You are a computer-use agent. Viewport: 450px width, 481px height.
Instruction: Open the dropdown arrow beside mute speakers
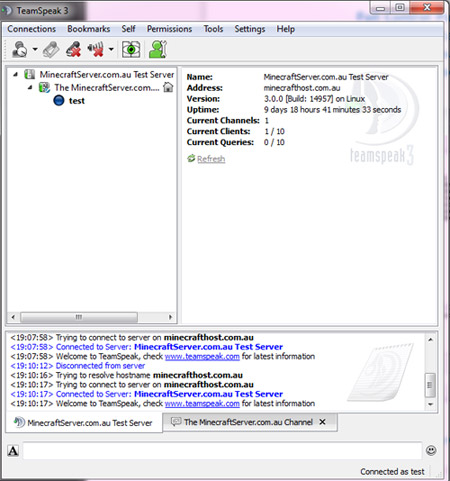click(111, 50)
